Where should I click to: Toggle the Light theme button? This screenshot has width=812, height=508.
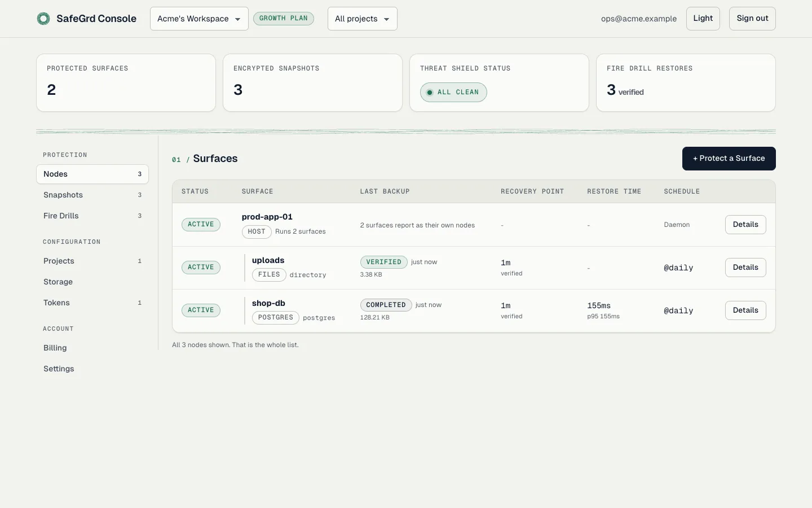(x=703, y=19)
